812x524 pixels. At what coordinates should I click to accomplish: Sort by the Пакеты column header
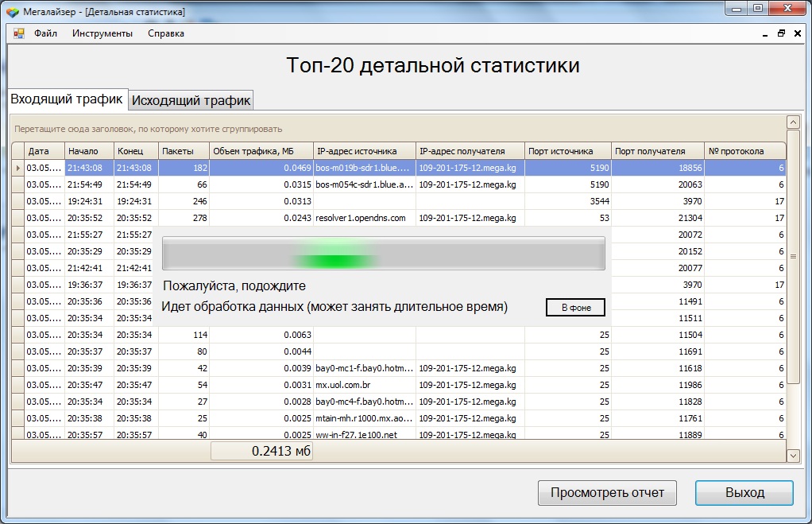coord(184,151)
